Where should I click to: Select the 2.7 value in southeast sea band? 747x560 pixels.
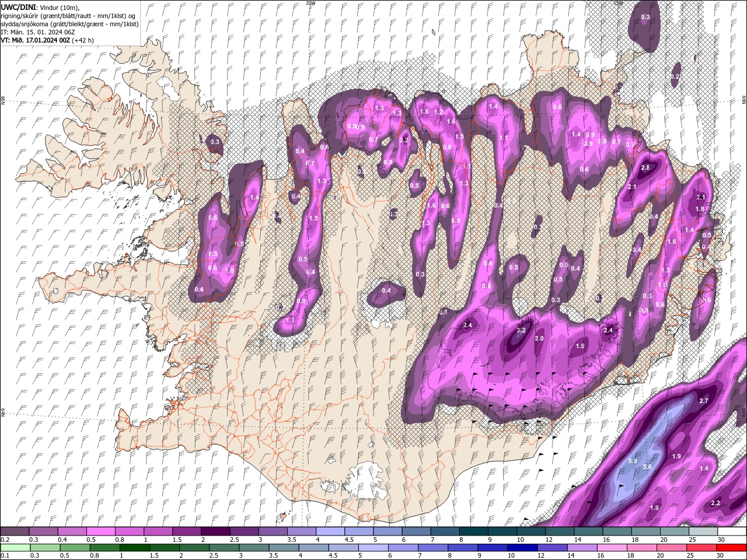click(x=704, y=401)
